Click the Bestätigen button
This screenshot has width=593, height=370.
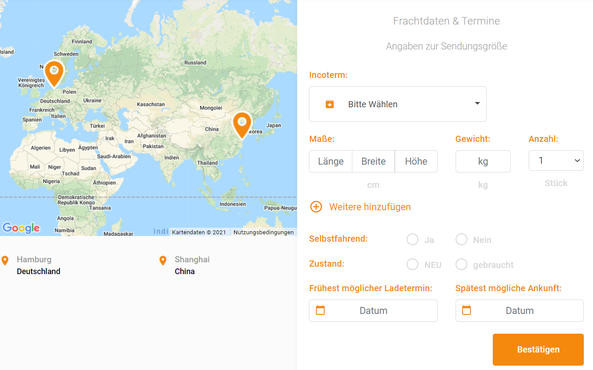click(x=538, y=349)
